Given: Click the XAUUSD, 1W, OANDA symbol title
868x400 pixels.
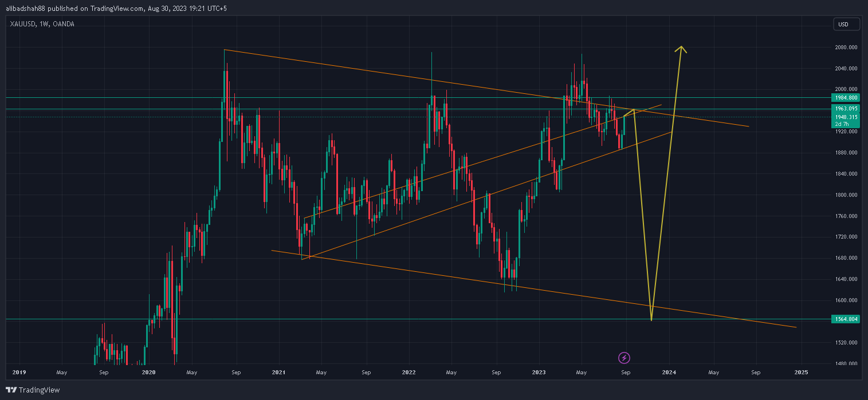Looking at the screenshot, I should [x=42, y=24].
